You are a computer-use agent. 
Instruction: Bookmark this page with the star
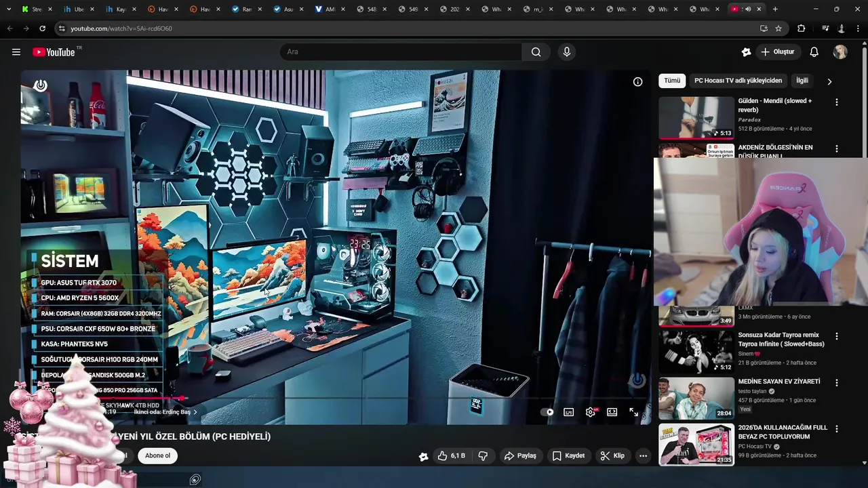click(778, 28)
